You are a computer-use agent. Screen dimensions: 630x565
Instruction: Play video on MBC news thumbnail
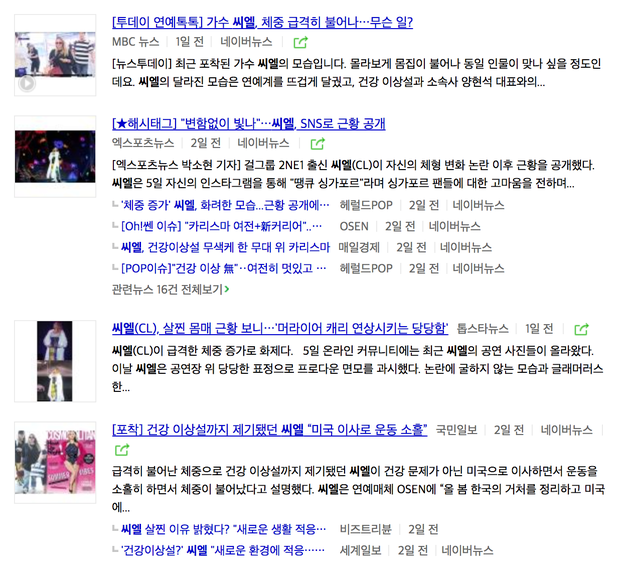27,84
